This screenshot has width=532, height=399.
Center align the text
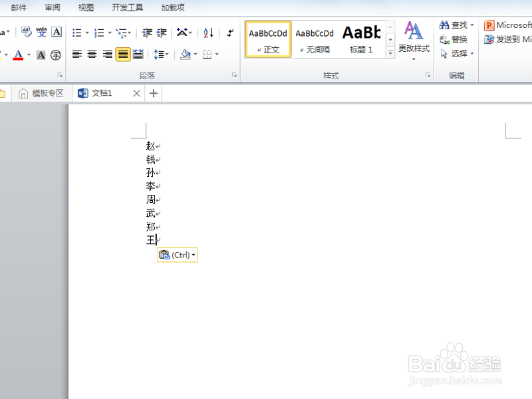(92, 55)
